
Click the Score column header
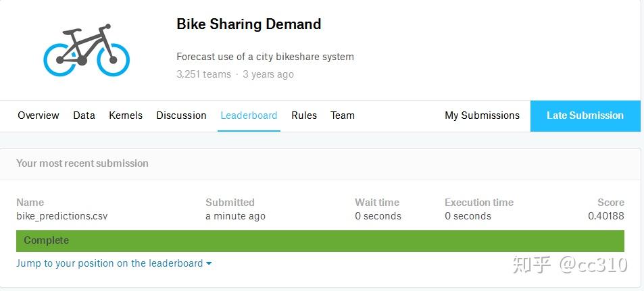coord(611,202)
